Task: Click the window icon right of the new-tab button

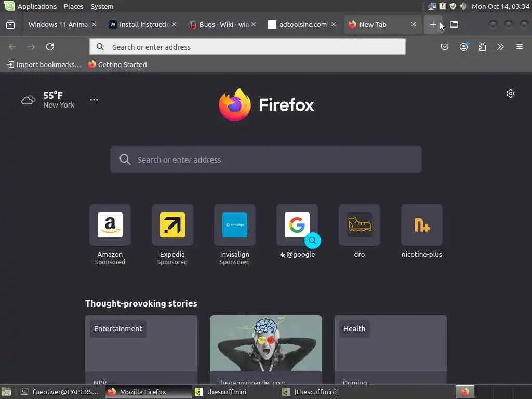Action: (x=454, y=24)
